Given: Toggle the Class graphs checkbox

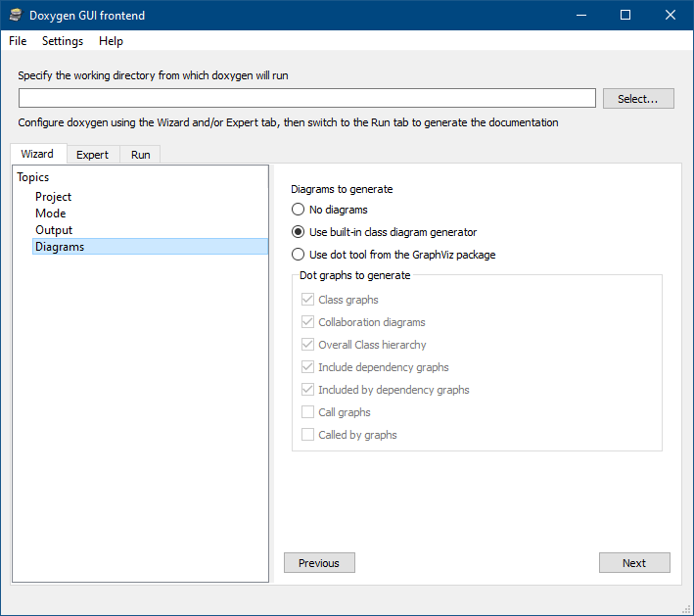Looking at the screenshot, I should (308, 300).
